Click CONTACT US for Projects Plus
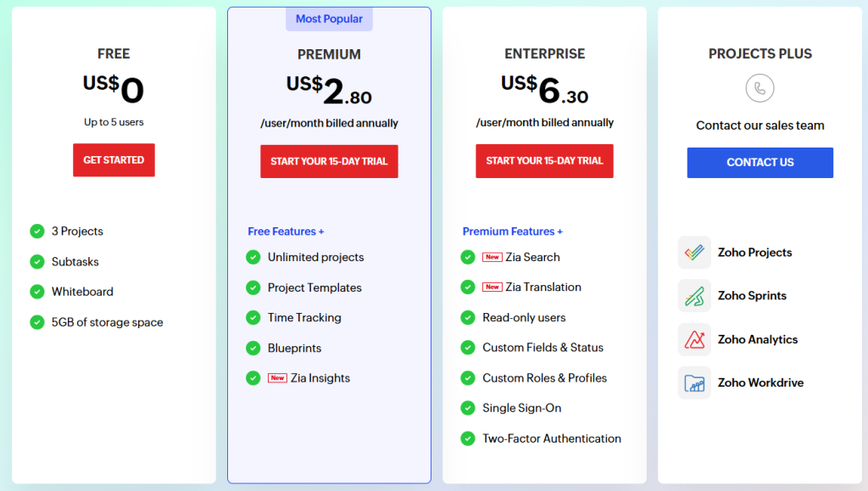Image resolution: width=868 pixels, height=491 pixels. [x=759, y=162]
